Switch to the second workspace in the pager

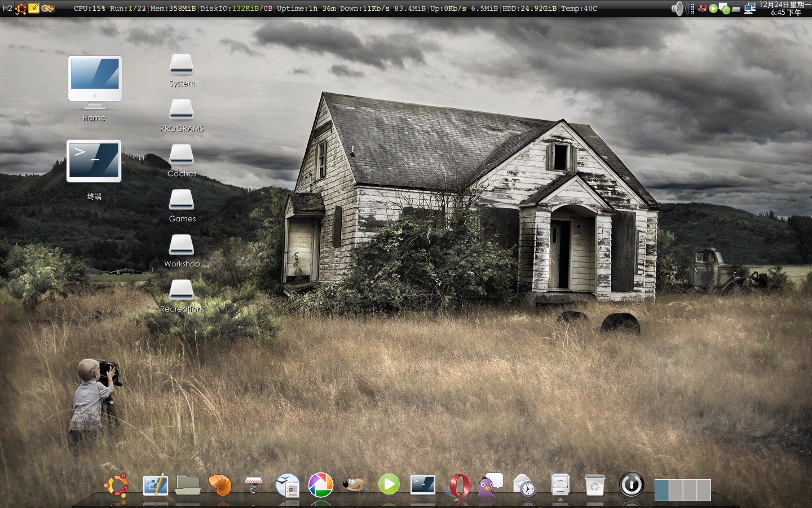(676, 490)
